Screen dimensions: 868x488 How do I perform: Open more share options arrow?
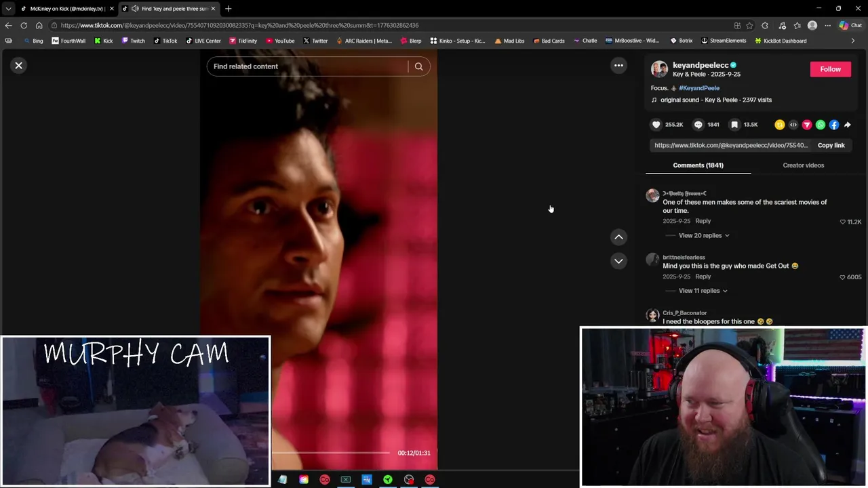point(848,125)
